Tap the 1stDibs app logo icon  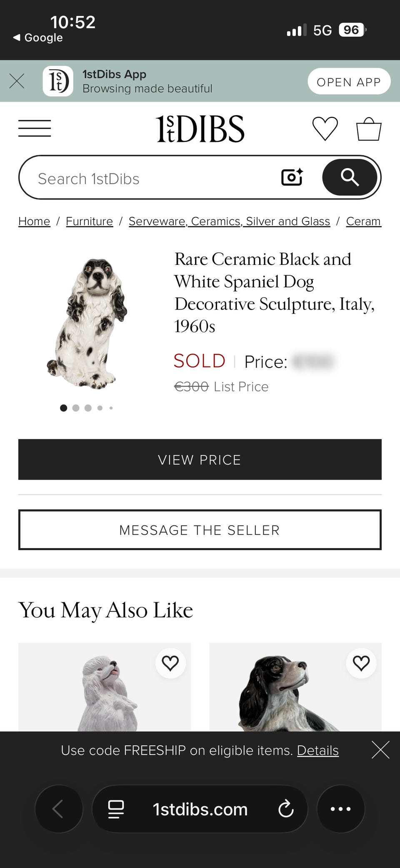tap(58, 81)
